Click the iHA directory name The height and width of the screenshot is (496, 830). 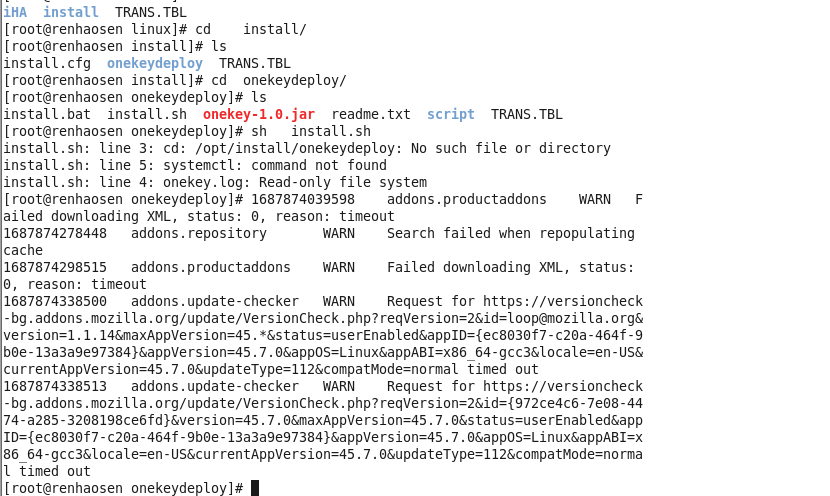(x=15, y=12)
